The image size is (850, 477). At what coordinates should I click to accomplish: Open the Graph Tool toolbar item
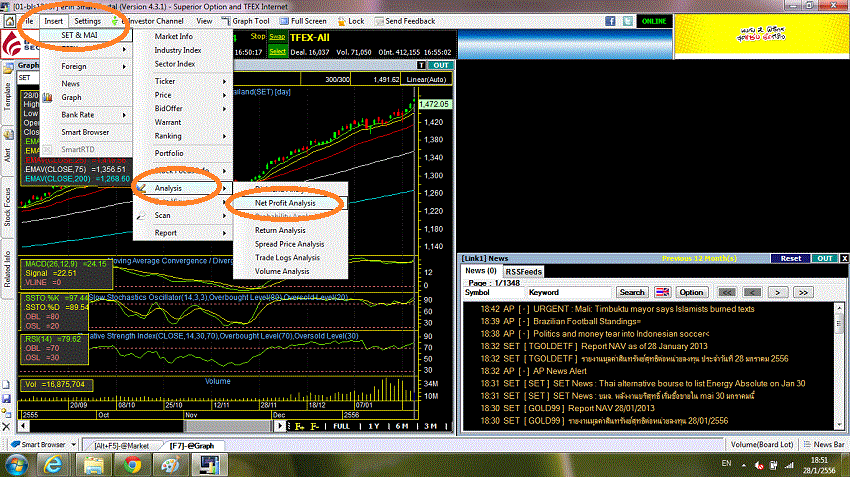[x=246, y=21]
